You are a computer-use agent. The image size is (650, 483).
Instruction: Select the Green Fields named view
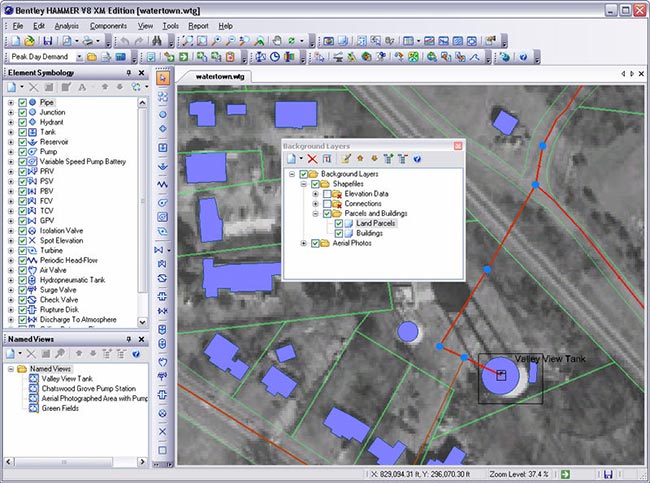click(x=58, y=407)
